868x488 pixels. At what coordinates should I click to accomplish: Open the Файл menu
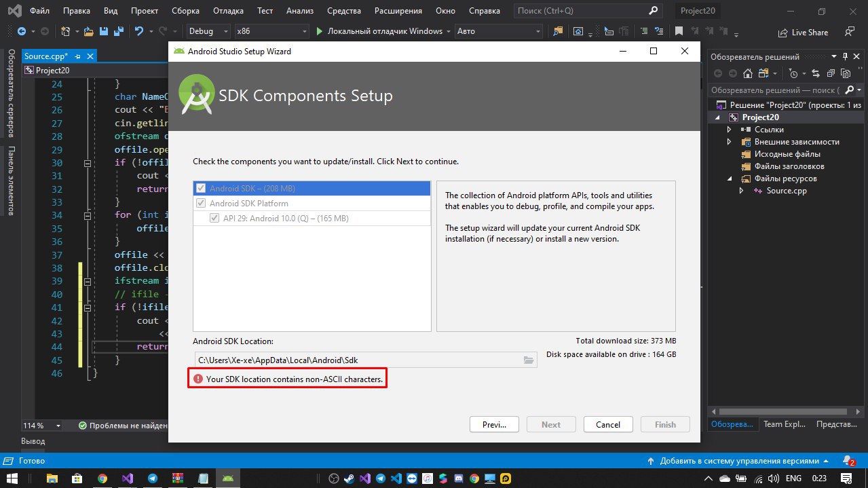point(39,11)
